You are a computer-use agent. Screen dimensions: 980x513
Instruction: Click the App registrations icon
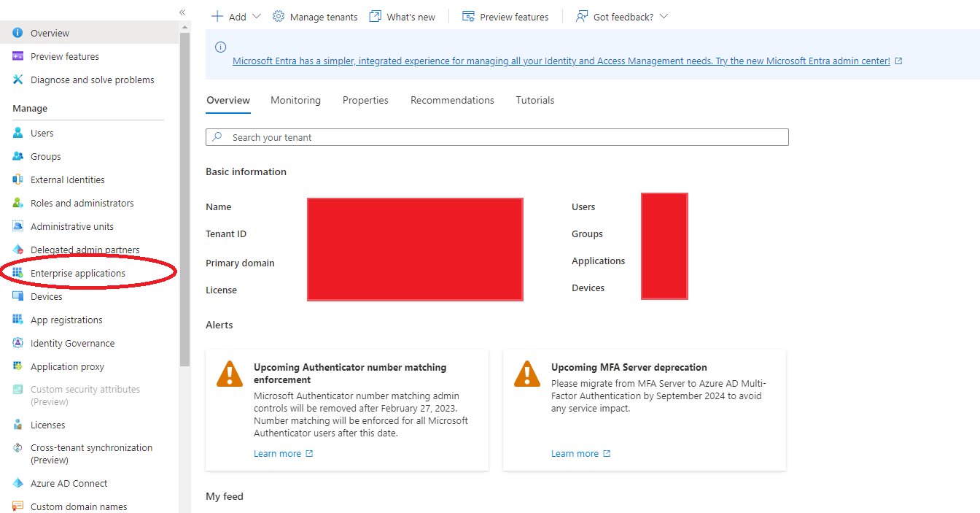coord(18,320)
